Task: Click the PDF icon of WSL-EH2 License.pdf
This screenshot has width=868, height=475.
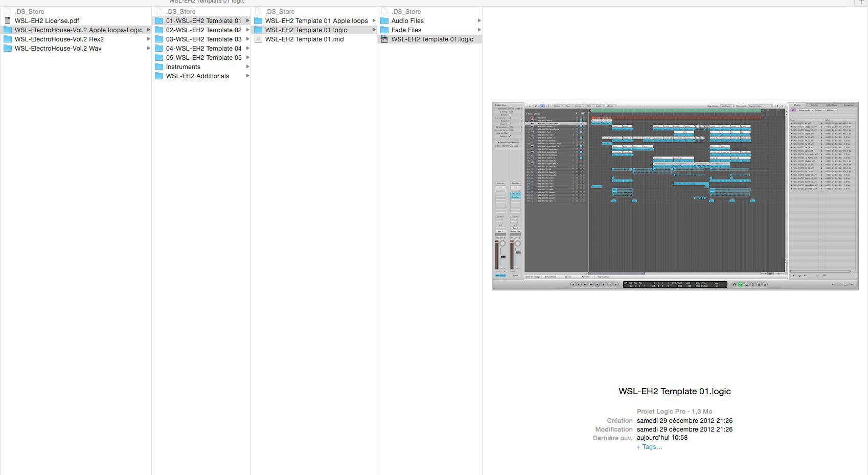Action: pos(8,21)
